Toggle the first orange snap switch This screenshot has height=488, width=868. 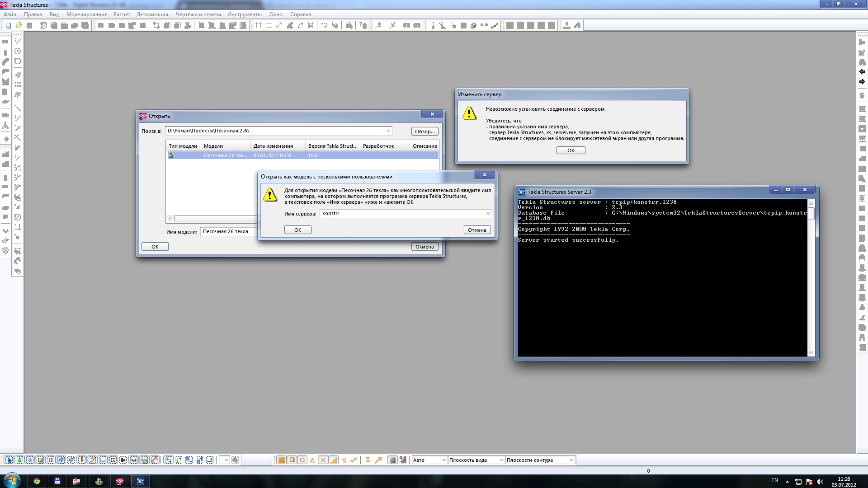(x=281, y=460)
